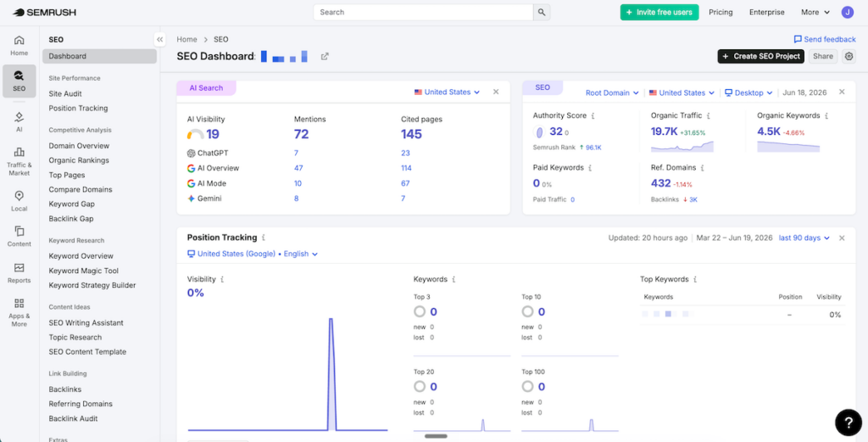The height and width of the screenshot is (442, 868).
Task: Click Ref. Domains info icon
Action: (701, 167)
